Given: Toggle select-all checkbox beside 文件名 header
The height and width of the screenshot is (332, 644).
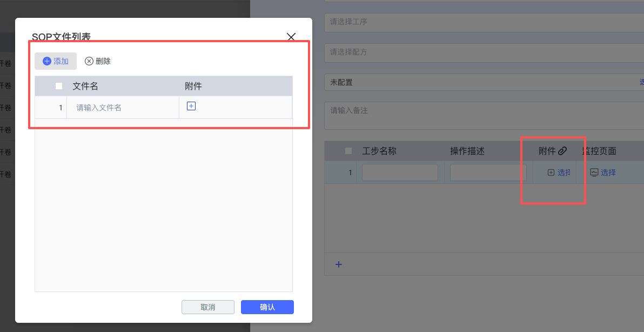Looking at the screenshot, I should (59, 86).
